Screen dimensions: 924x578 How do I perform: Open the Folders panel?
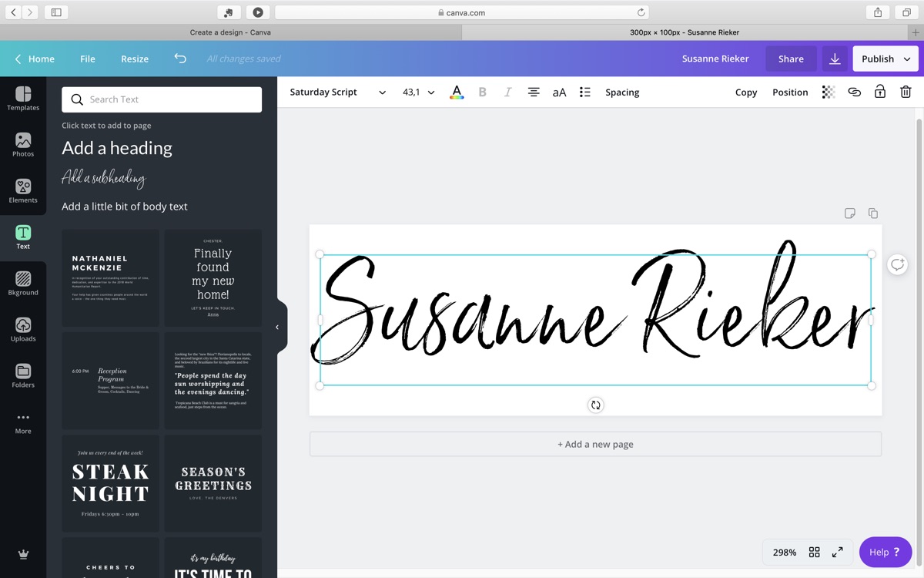23,376
